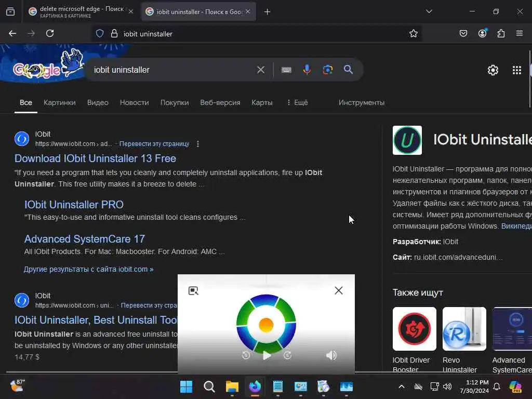Image resolution: width=532 pixels, height=399 pixels.
Task: Open File Explorer from taskbar
Action: pos(232,387)
